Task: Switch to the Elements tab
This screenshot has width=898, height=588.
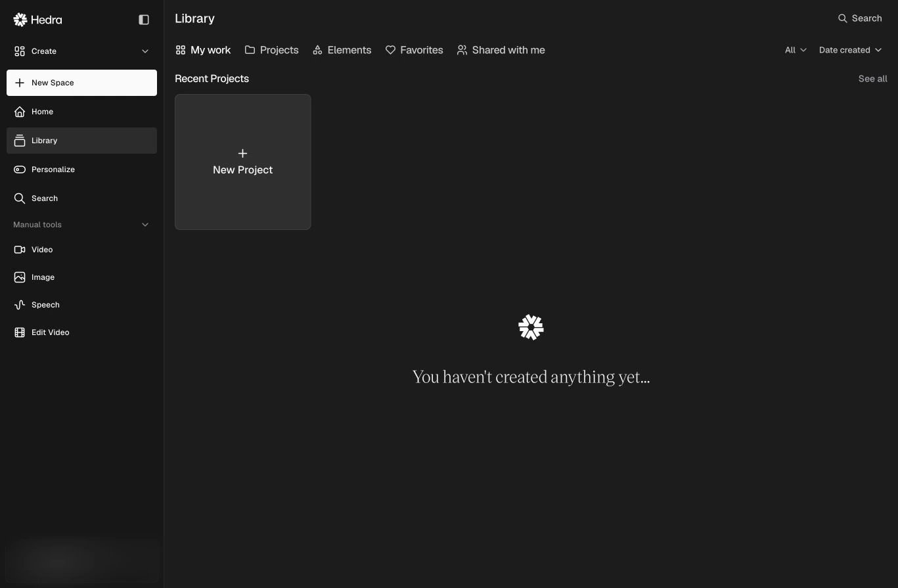Action: pyautogui.click(x=342, y=50)
